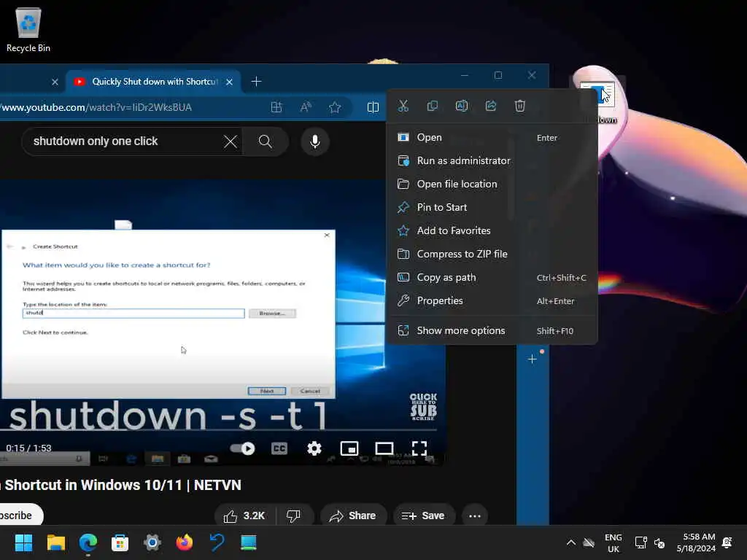Click the YouTube search magnifier button
747x560 pixels.
point(266,141)
